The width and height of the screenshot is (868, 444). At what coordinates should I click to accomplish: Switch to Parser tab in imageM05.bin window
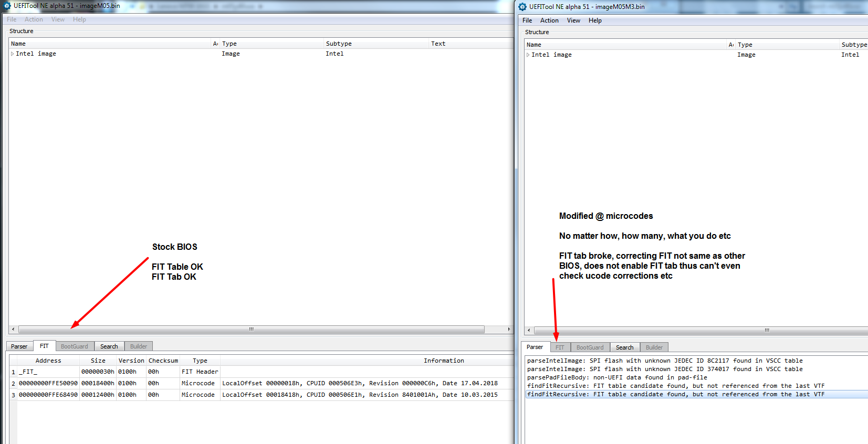click(x=19, y=346)
